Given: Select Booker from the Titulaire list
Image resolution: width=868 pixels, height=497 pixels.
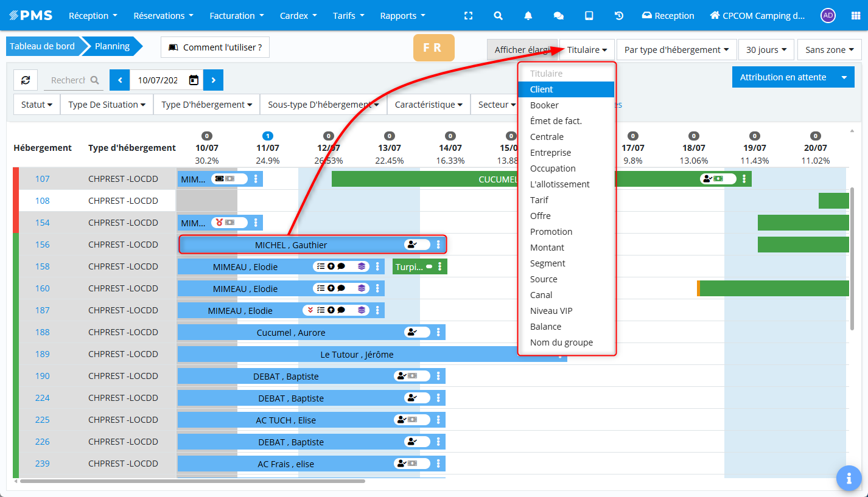Looking at the screenshot, I should (544, 105).
